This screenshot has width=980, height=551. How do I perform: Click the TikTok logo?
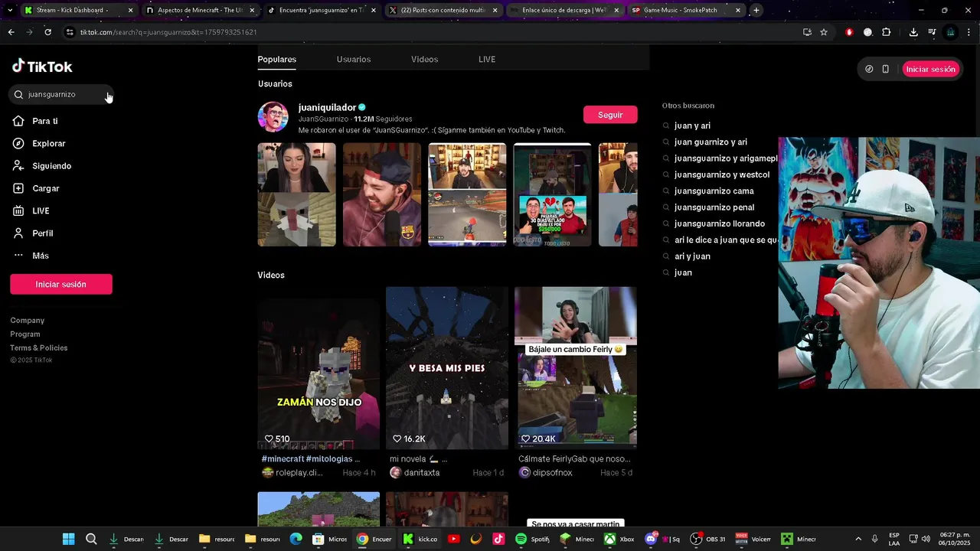tap(42, 67)
